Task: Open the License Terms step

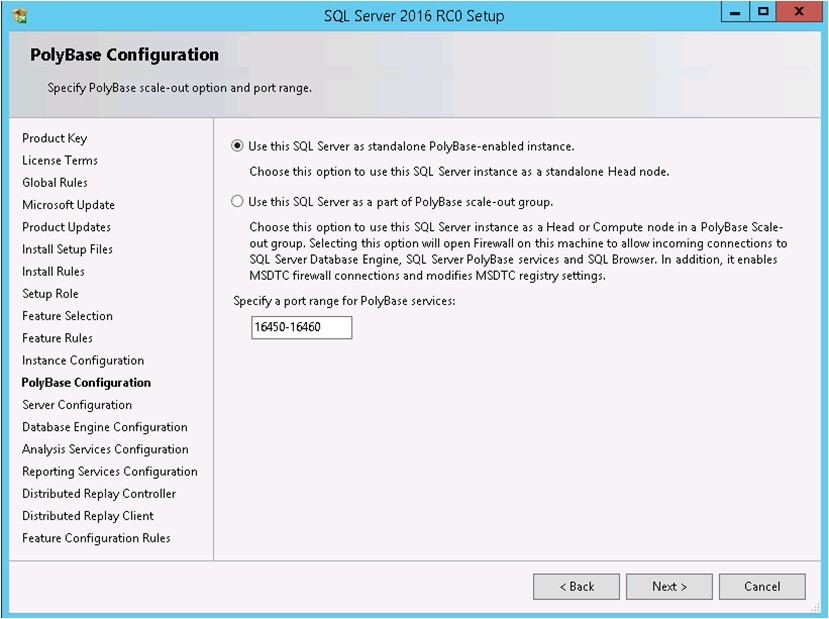Action: pyautogui.click(x=60, y=160)
